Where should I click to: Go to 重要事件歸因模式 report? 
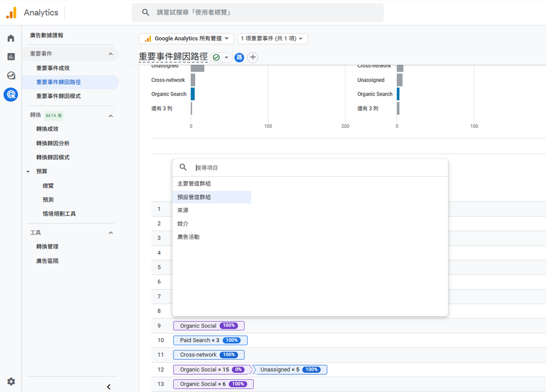(x=58, y=96)
